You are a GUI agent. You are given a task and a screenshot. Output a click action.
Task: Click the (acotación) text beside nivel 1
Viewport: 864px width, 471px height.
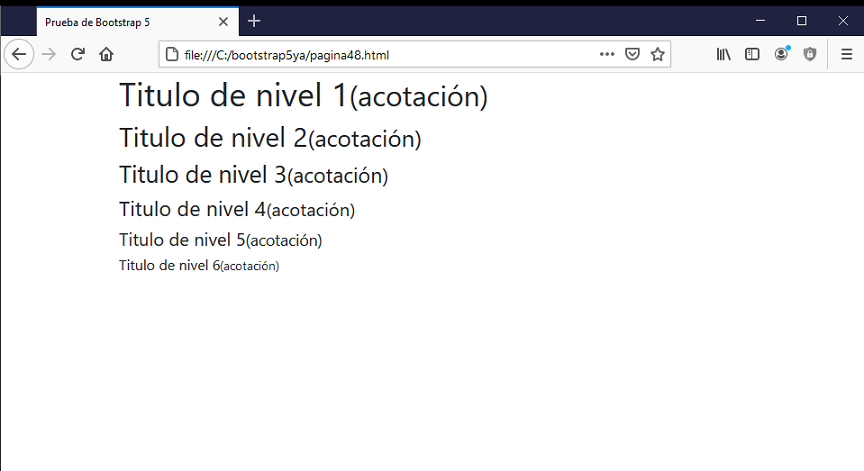coord(419,97)
